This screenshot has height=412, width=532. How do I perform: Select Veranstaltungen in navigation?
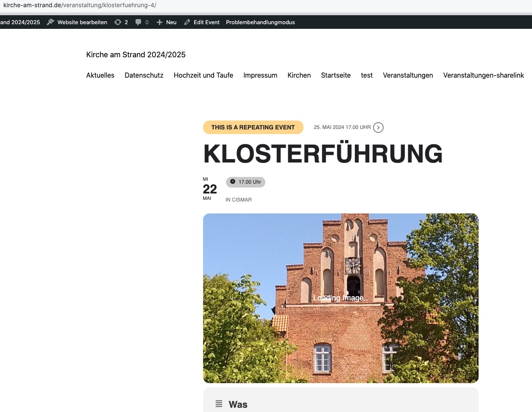pyautogui.click(x=408, y=75)
